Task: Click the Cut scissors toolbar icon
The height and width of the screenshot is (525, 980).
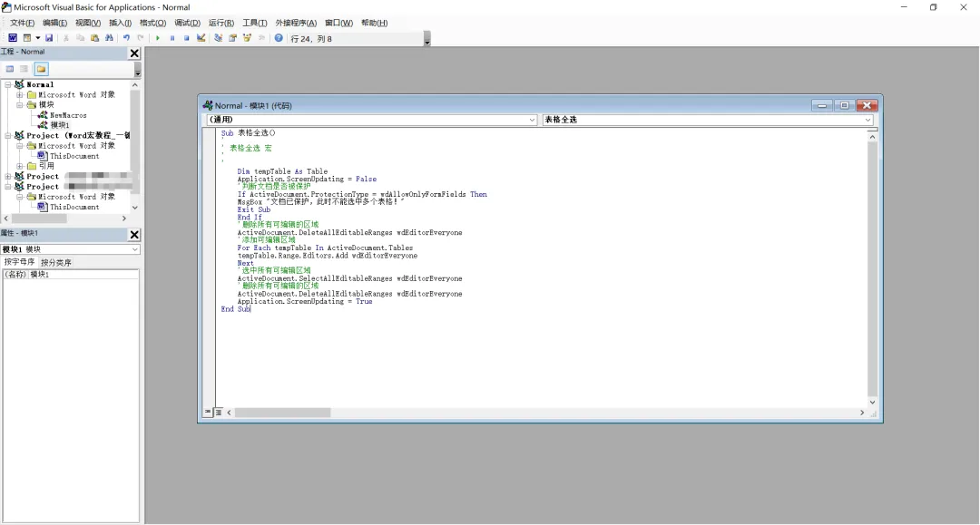Action: click(66, 38)
